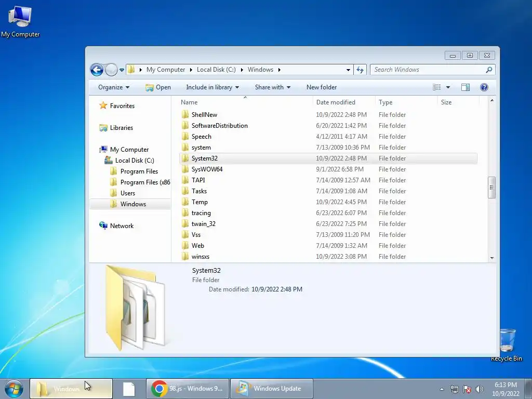Image resolution: width=532 pixels, height=399 pixels.
Task: Click the Open toolbar button
Action: (158, 87)
